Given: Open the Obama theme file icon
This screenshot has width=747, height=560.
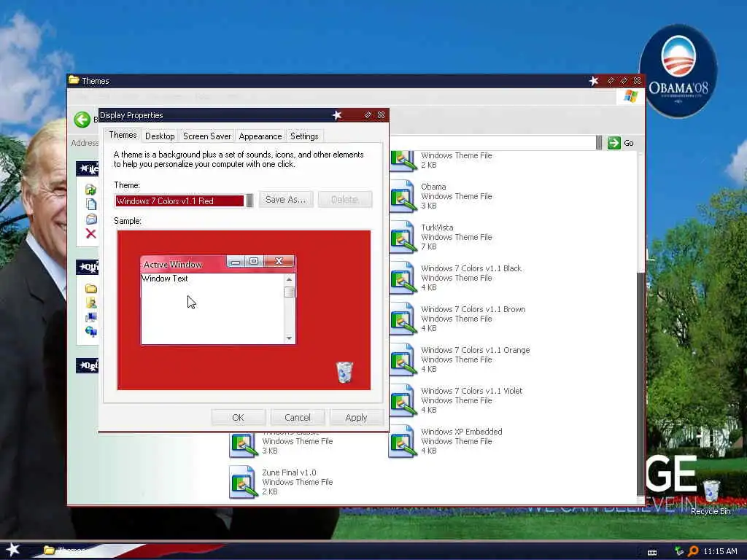Looking at the screenshot, I should click(x=403, y=195).
